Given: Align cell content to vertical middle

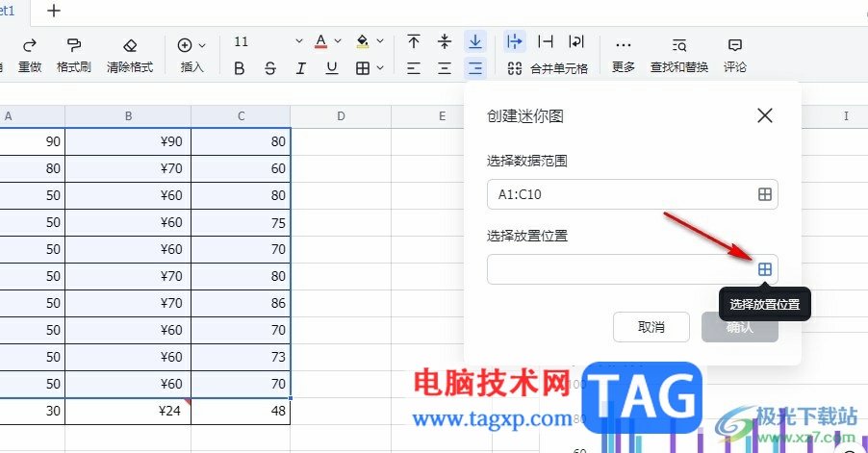Looking at the screenshot, I should (445, 41).
